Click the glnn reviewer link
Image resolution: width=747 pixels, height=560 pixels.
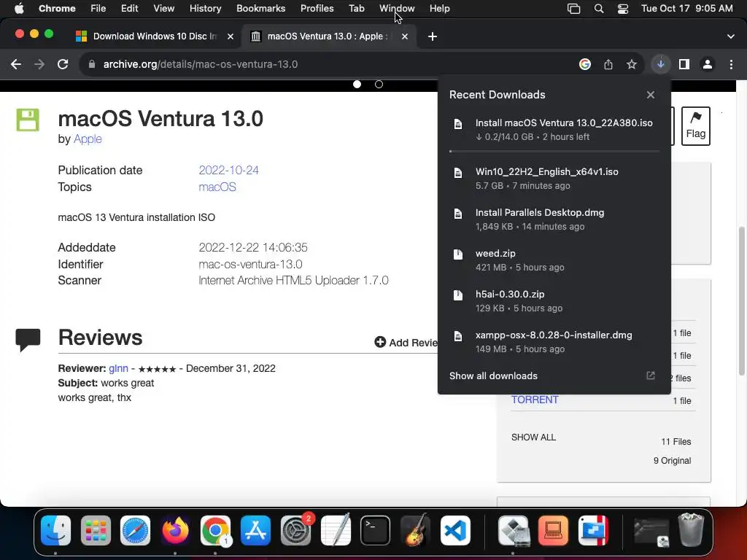pos(118,368)
